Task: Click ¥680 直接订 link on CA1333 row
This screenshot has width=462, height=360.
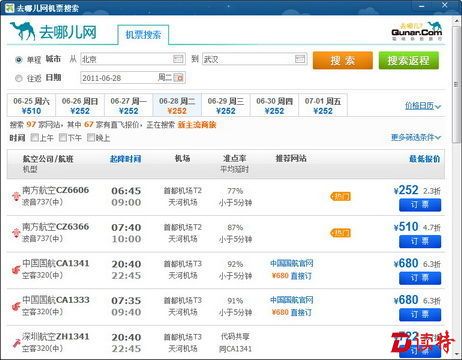Action: click(x=292, y=312)
